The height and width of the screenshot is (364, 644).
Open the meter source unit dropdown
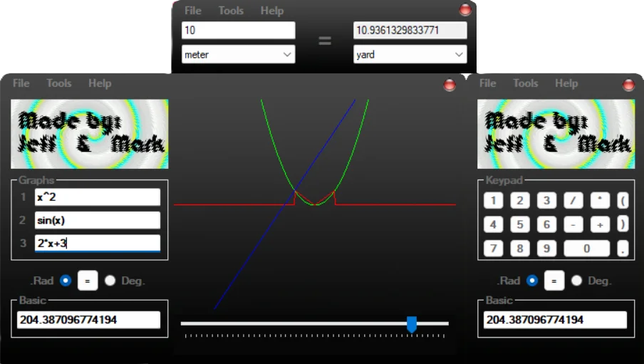point(238,54)
